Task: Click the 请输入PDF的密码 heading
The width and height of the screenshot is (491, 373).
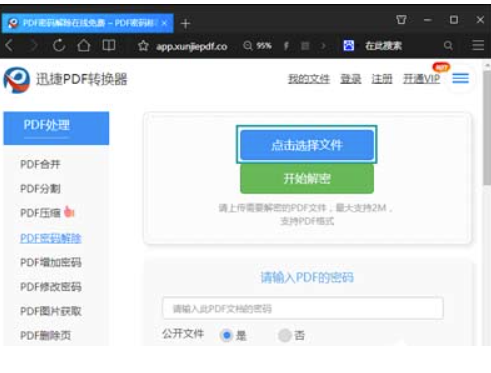Action: click(307, 277)
